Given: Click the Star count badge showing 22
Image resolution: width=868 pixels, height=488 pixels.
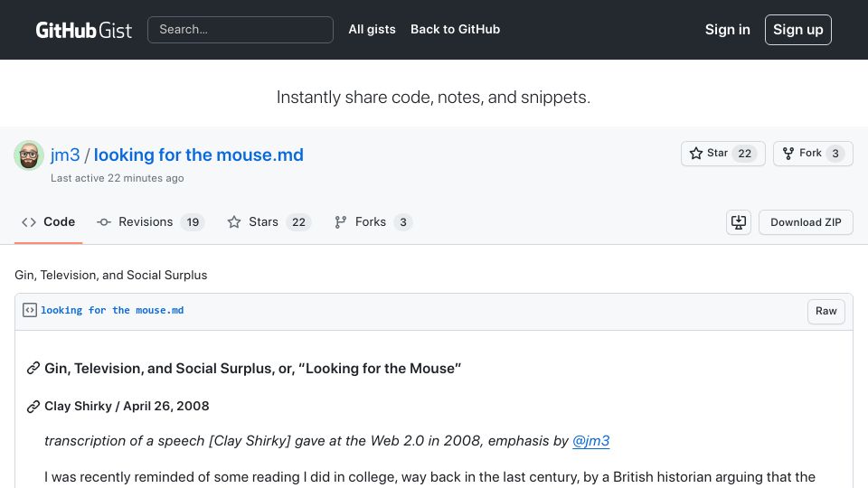Looking at the screenshot, I should tap(744, 154).
